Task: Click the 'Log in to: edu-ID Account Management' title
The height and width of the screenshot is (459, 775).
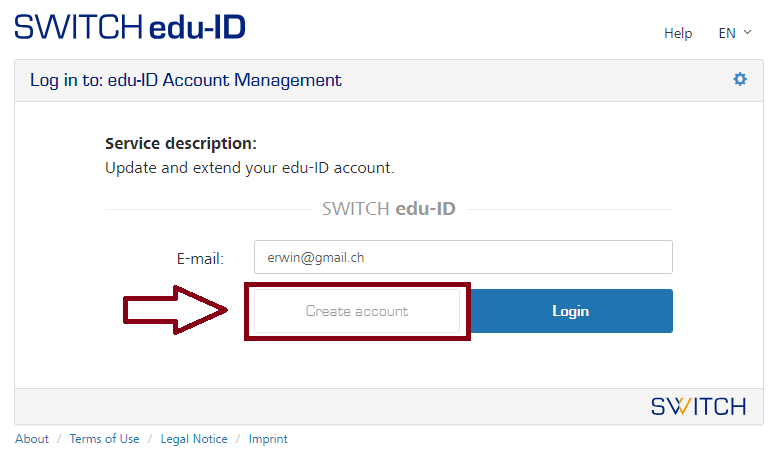Action: 186,80
